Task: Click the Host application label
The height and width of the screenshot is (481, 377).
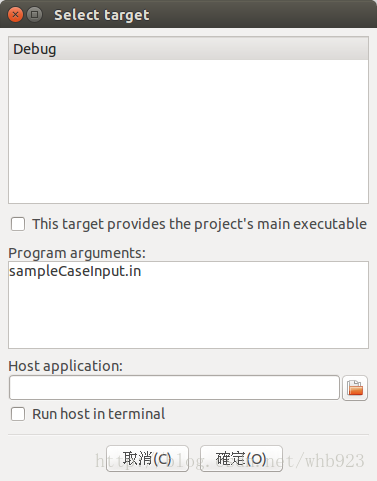Action: (65, 366)
